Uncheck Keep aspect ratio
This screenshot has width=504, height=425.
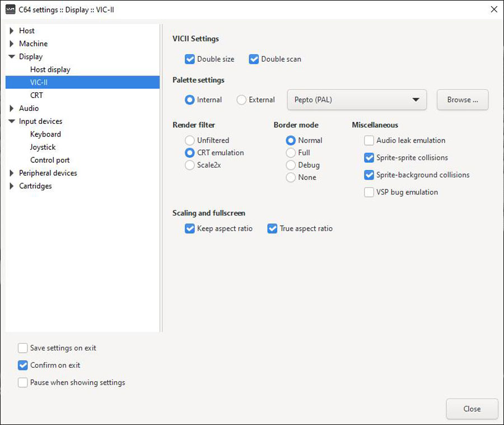click(x=190, y=228)
